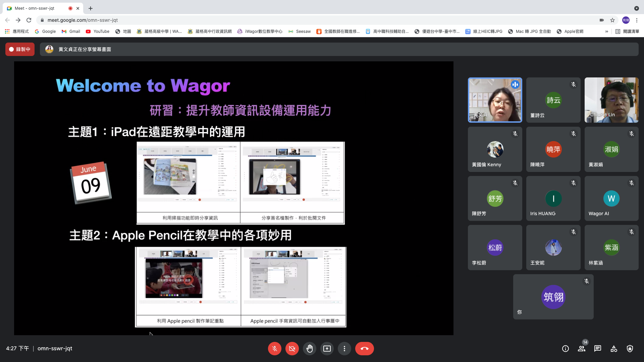Bookmark this page with star icon
The image size is (644, 362).
tap(612, 20)
